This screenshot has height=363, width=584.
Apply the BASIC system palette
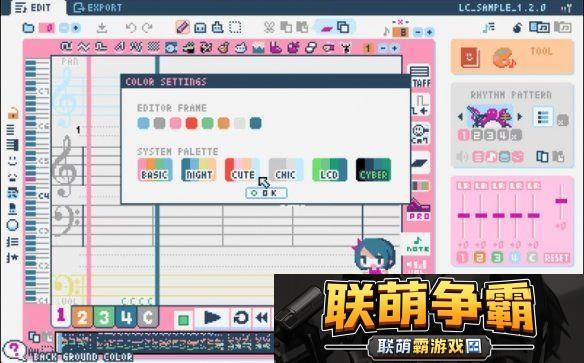pos(155,170)
